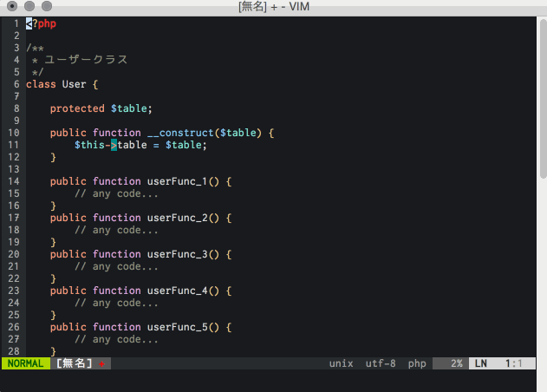Click line number 20 in gutter

click(14, 254)
